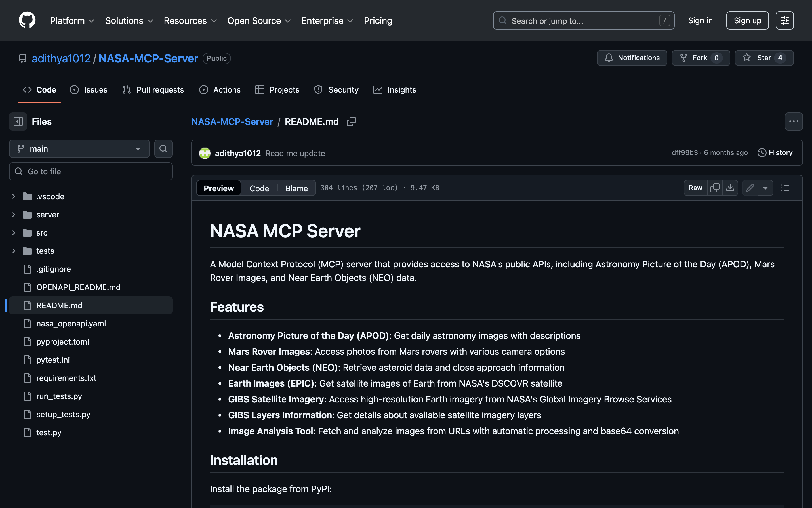The width and height of the screenshot is (812, 508).
Task: Open the three-dot more options menu
Action: coord(794,121)
